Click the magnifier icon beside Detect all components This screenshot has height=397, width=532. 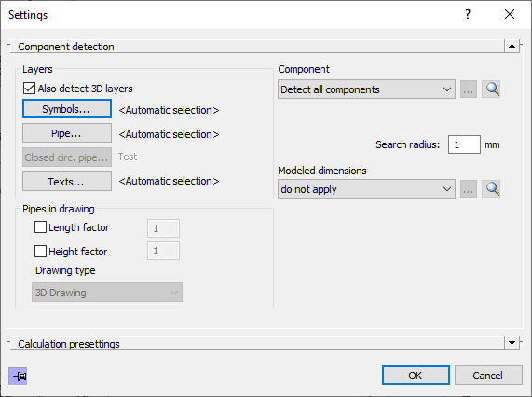pos(491,89)
